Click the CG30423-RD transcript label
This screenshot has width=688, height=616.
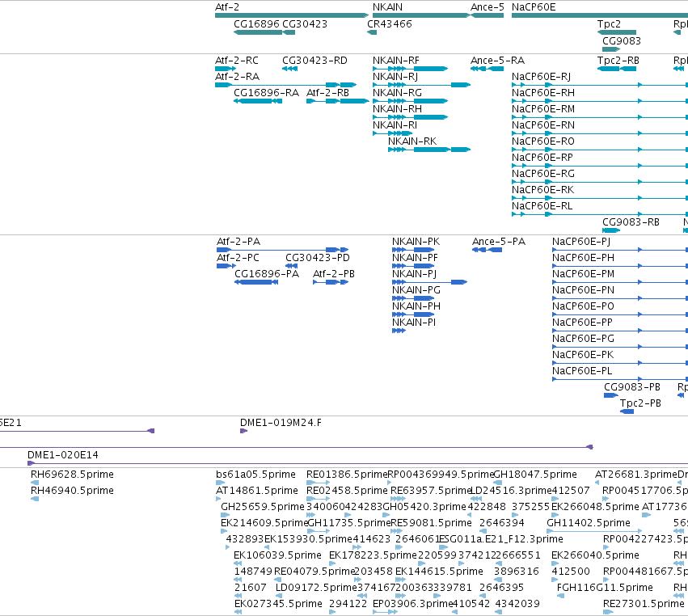point(314,61)
